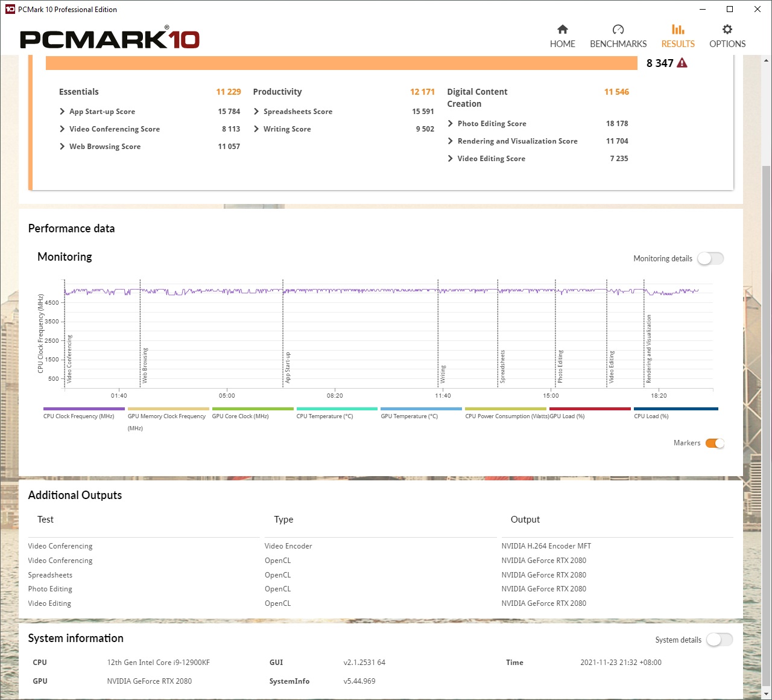This screenshot has width=772, height=700.
Task: Click Rendering and Visualization chart marker
Action: tap(649, 349)
